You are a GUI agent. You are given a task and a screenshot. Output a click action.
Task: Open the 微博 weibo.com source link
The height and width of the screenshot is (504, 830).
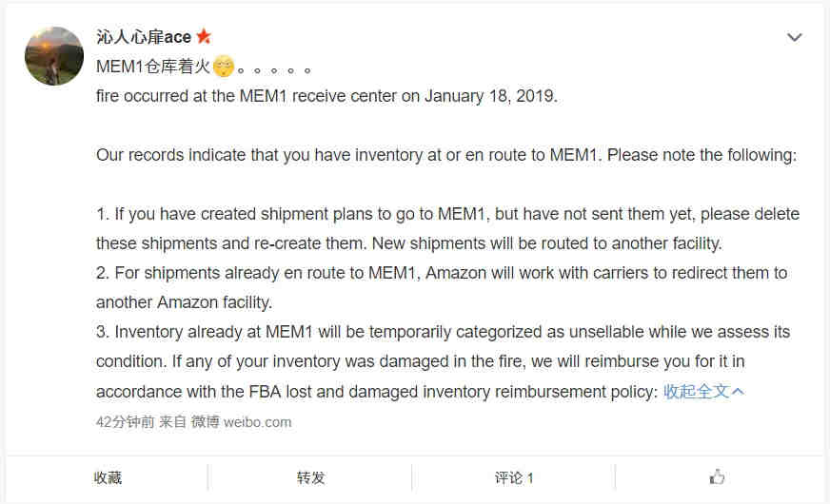point(241,421)
